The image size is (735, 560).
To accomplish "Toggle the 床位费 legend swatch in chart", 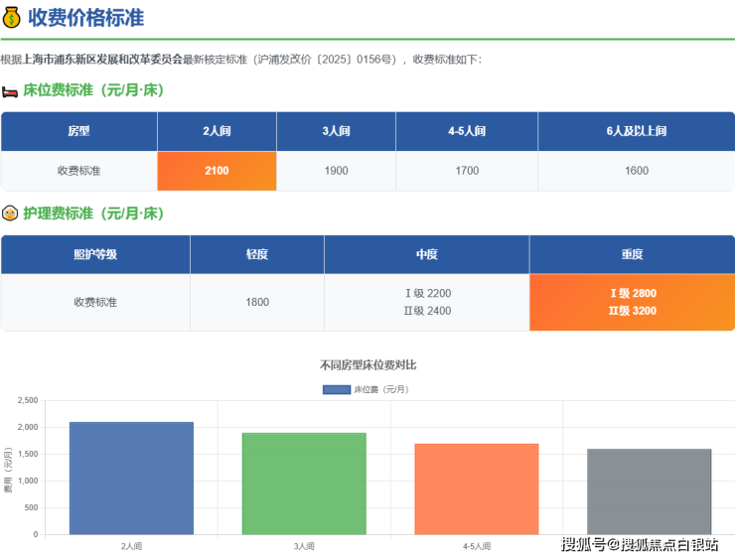I will [x=337, y=389].
